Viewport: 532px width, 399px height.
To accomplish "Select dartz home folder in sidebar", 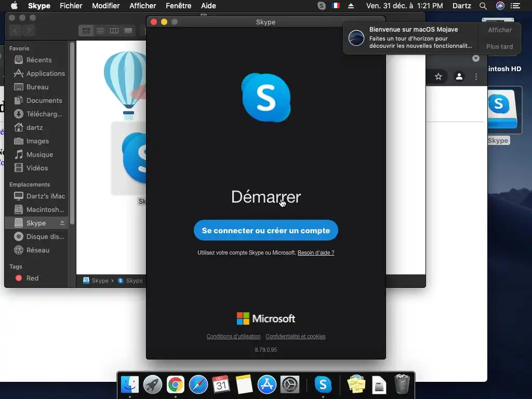I will [36, 128].
